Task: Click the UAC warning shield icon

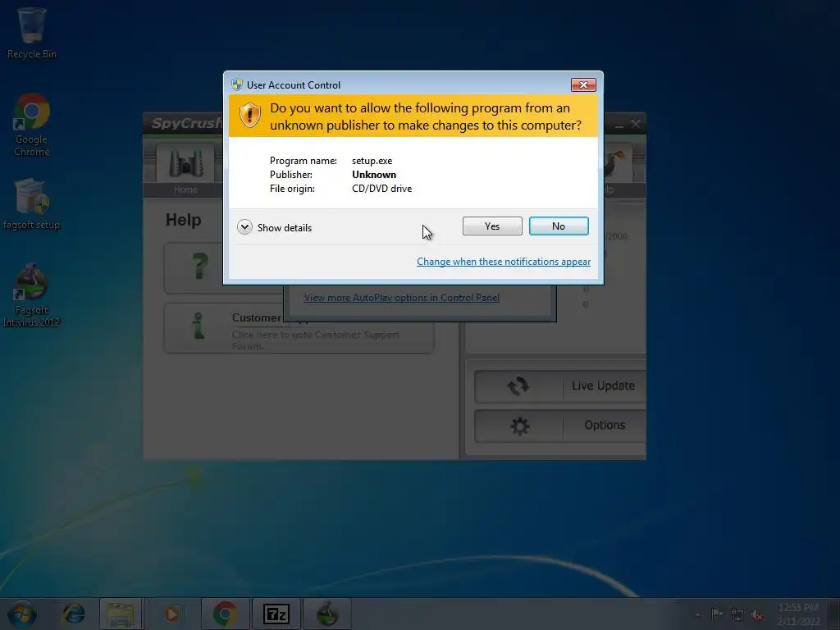Action: click(249, 115)
